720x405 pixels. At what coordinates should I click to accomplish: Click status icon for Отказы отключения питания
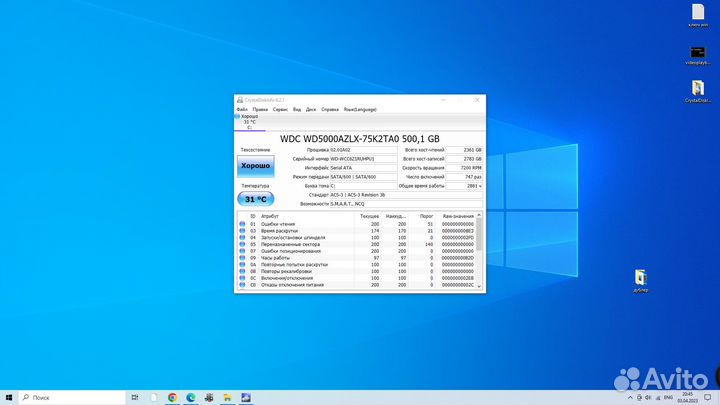[x=242, y=285]
